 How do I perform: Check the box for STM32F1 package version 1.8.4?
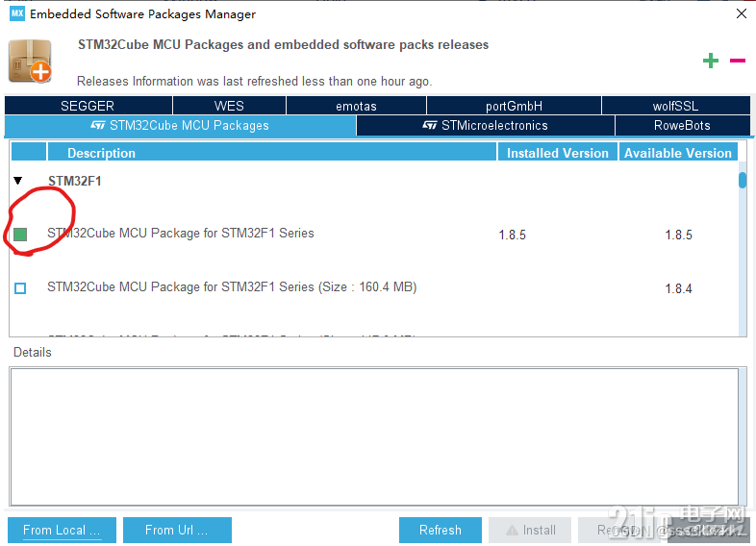(x=20, y=288)
